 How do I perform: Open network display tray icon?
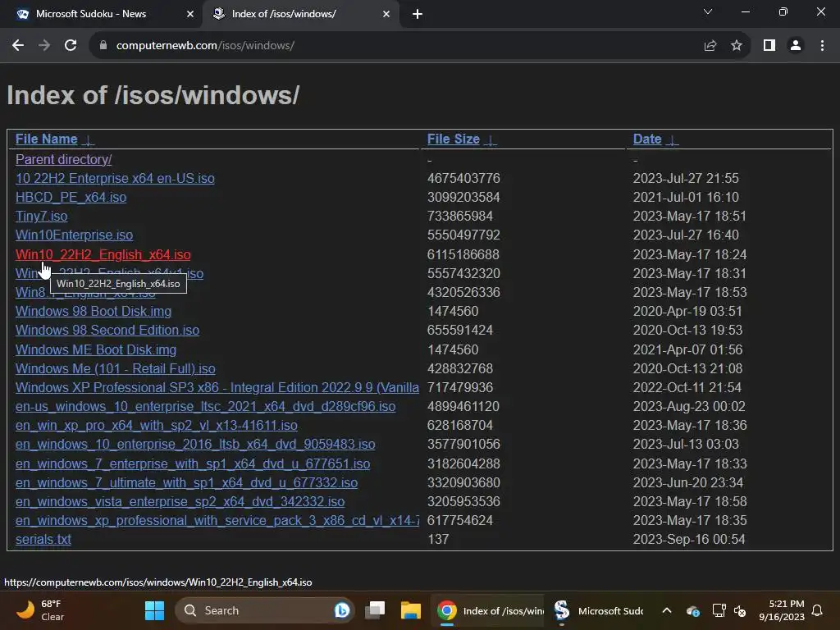tap(719, 610)
